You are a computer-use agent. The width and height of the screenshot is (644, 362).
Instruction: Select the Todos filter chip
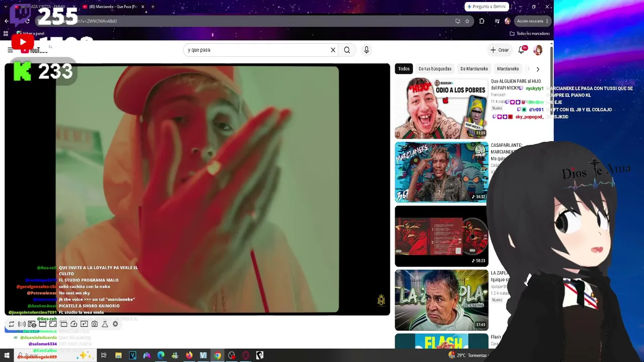[x=404, y=69]
